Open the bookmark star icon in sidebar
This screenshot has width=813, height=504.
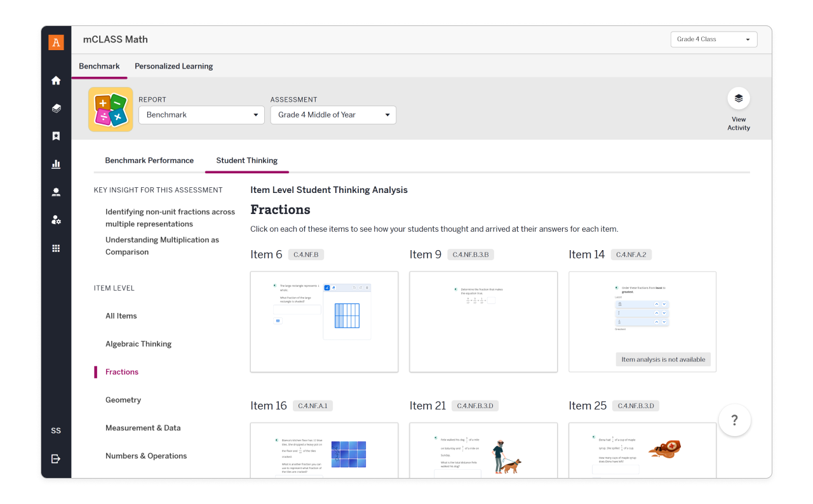pyautogui.click(x=56, y=136)
